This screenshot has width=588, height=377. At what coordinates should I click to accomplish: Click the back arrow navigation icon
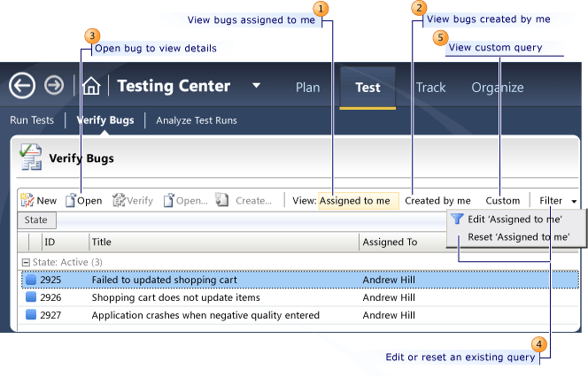(x=22, y=86)
